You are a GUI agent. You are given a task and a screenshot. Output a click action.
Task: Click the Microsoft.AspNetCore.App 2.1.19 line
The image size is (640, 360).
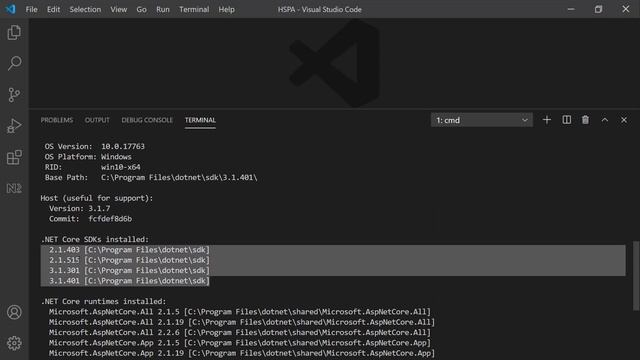pos(242,353)
